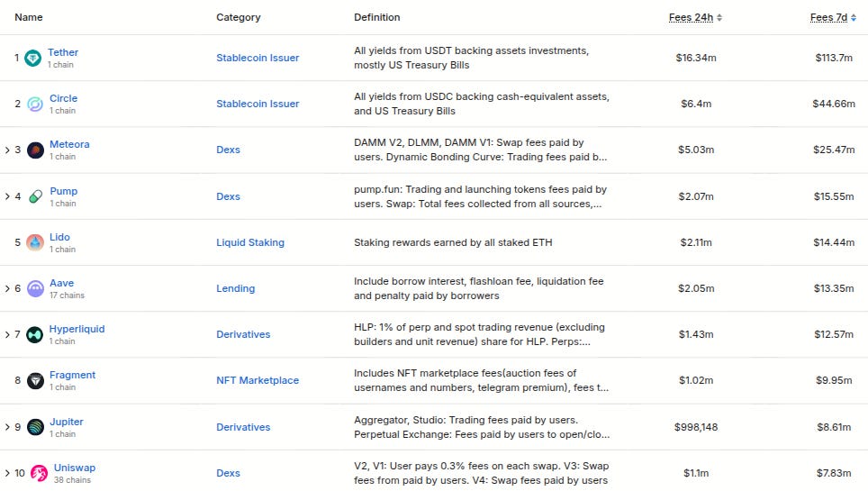868x491 pixels.
Task: Expand the Jupiter row chevron
Action: click(x=7, y=427)
